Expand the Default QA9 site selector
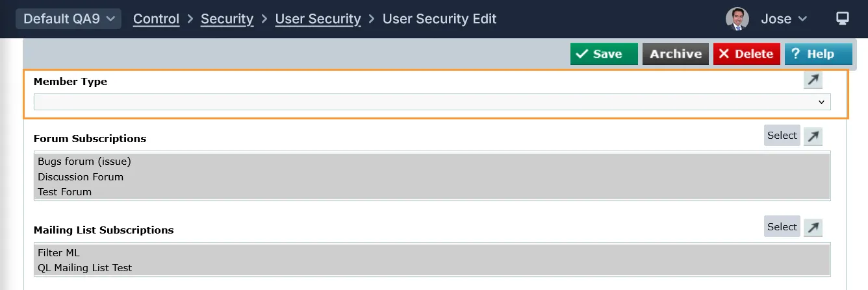 click(68, 19)
